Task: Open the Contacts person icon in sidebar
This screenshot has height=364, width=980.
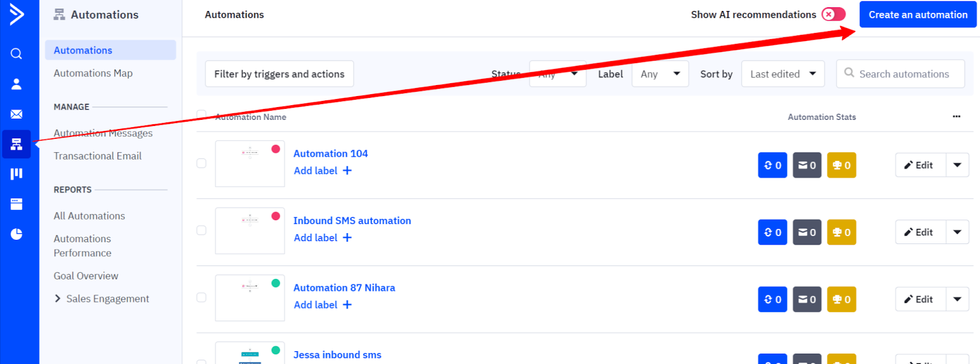Action: (x=17, y=84)
